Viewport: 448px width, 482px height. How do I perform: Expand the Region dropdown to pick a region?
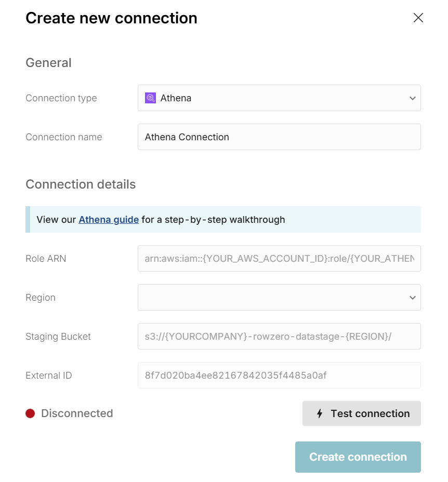tap(279, 297)
